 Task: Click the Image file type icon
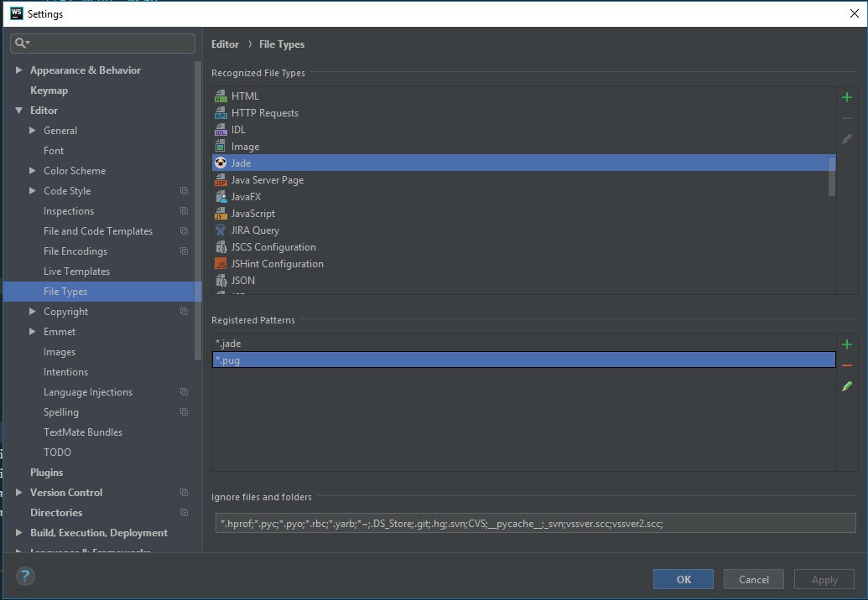pyautogui.click(x=221, y=146)
